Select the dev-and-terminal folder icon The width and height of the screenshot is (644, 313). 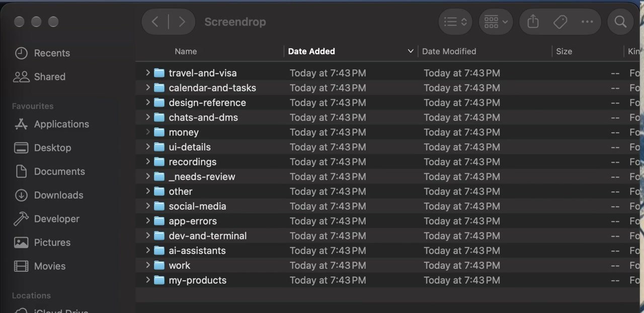pyautogui.click(x=159, y=236)
